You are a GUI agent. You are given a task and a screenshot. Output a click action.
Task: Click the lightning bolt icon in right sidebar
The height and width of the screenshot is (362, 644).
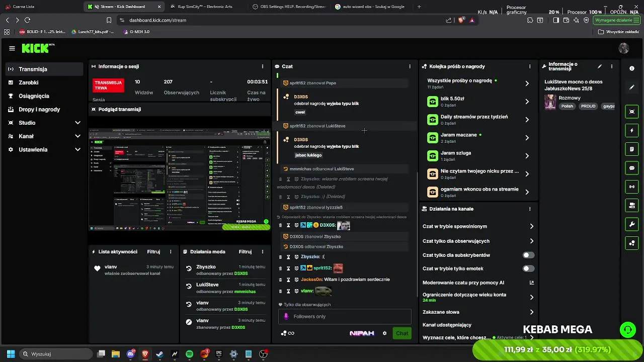[632, 131]
